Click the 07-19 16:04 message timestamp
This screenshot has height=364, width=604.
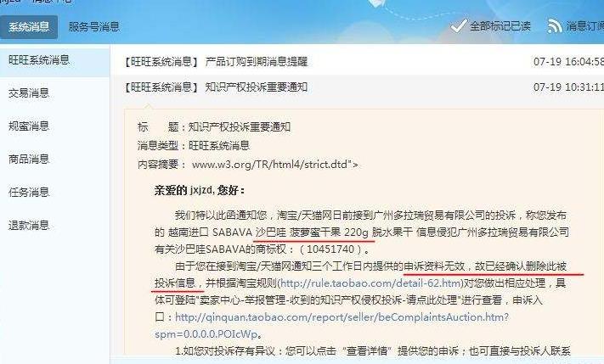tap(568, 62)
